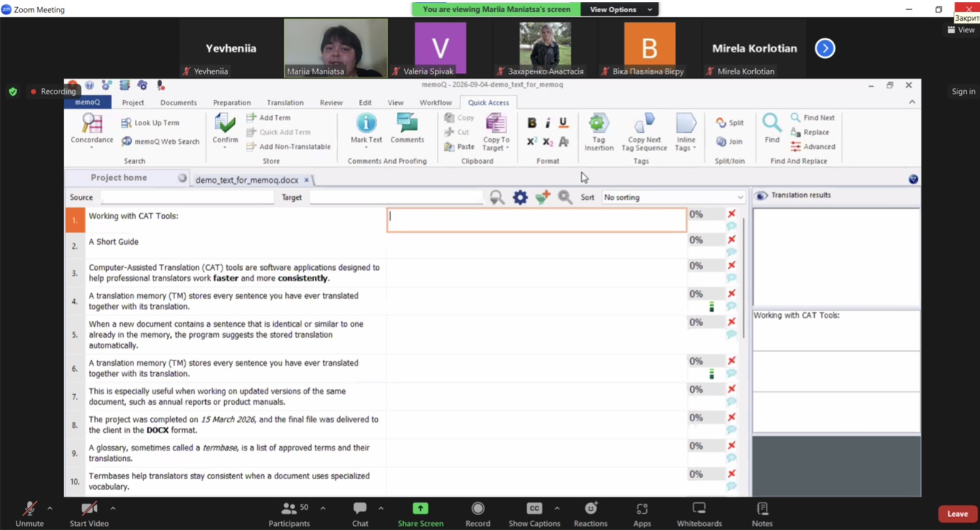Expand audio options arrow next to Unmute

click(x=50, y=508)
